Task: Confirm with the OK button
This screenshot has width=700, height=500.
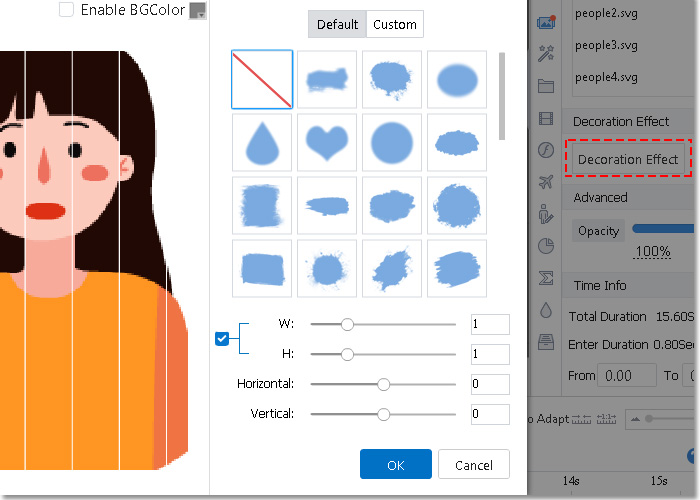Action: (x=396, y=464)
